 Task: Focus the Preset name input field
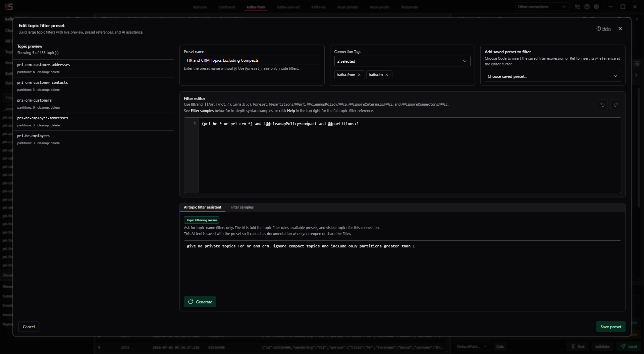point(252,60)
